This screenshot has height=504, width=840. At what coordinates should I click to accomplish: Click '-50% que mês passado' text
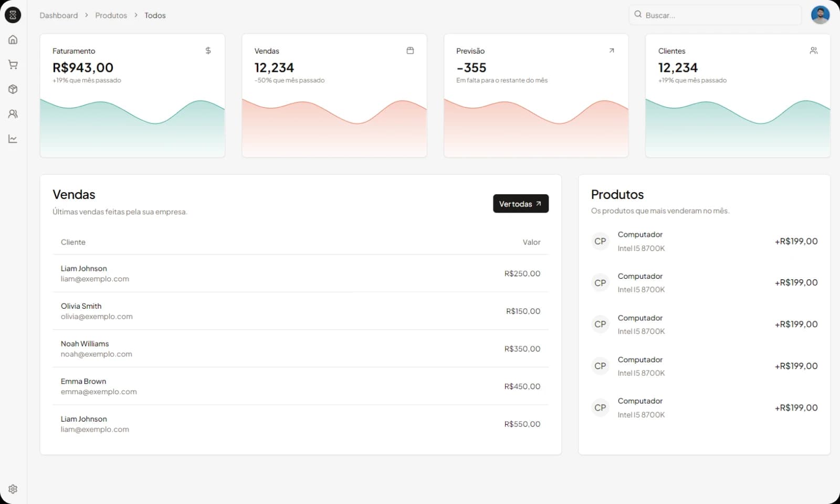tap(289, 80)
